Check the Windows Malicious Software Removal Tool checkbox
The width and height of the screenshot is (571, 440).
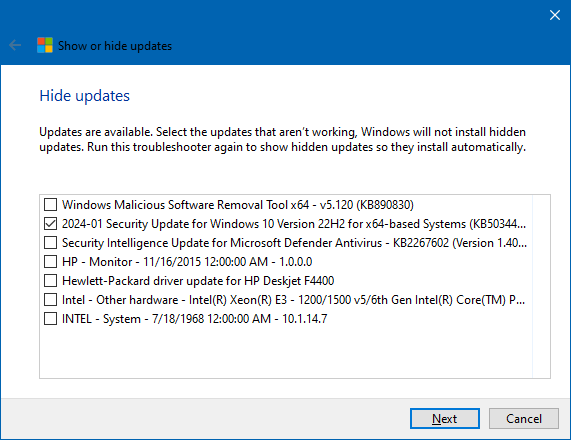(x=50, y=205)
